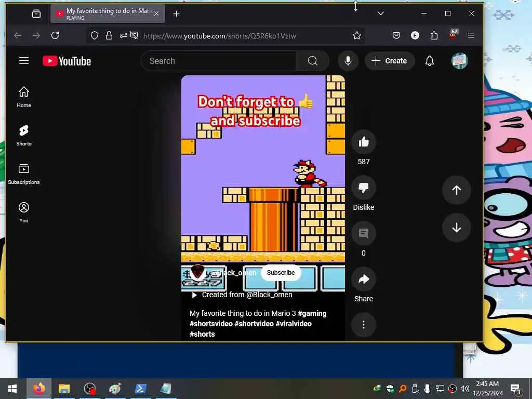The width and height of the screenshot is (532, 399).
Task: Select the My favorite thing browser tab
Action: click(x=108, y=14)
